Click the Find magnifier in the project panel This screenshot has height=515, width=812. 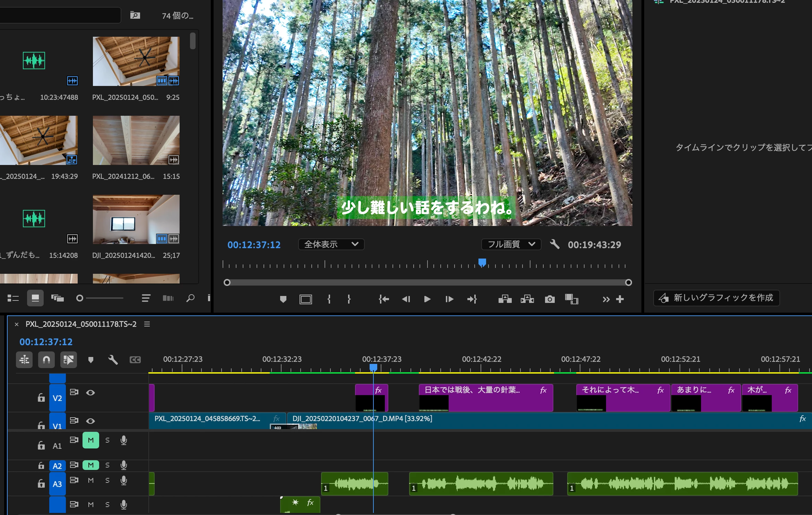[190, 298]
